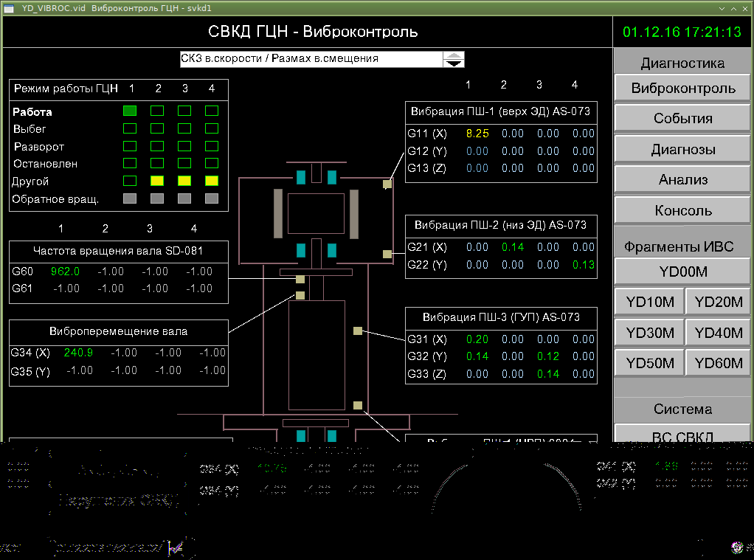Open the События section
Viewport: 754px width, 560px height.
click(x=683, y=119)
